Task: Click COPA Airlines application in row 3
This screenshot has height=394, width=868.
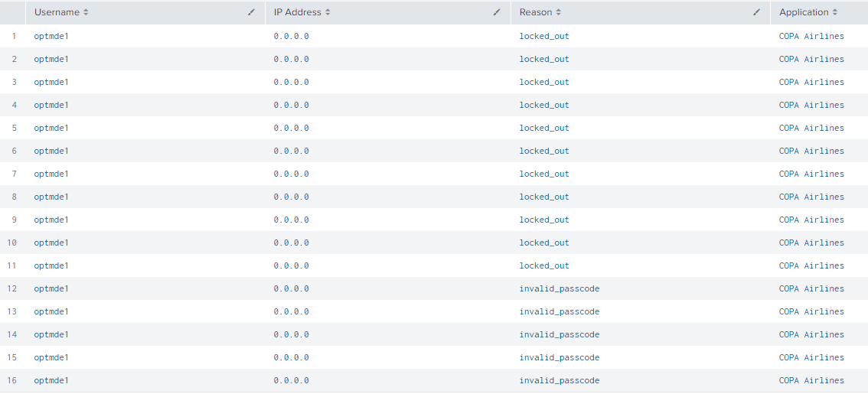Action: (811, 82)
